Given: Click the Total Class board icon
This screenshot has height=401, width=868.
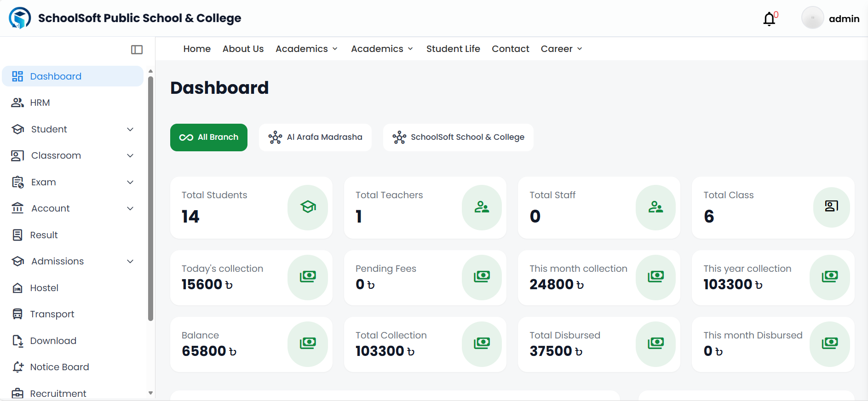Looking at the screenshot, I should tap(831, 206).
